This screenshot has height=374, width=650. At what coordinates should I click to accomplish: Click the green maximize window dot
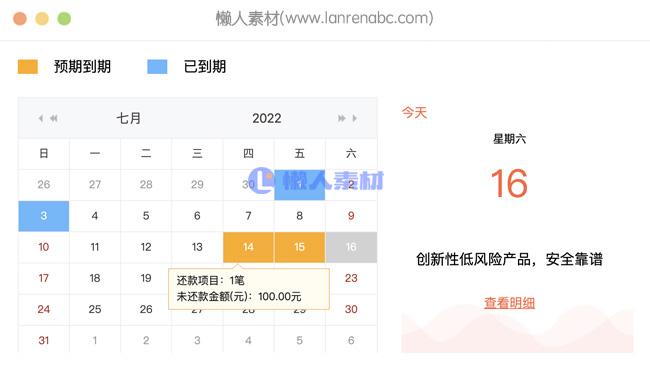64,19
